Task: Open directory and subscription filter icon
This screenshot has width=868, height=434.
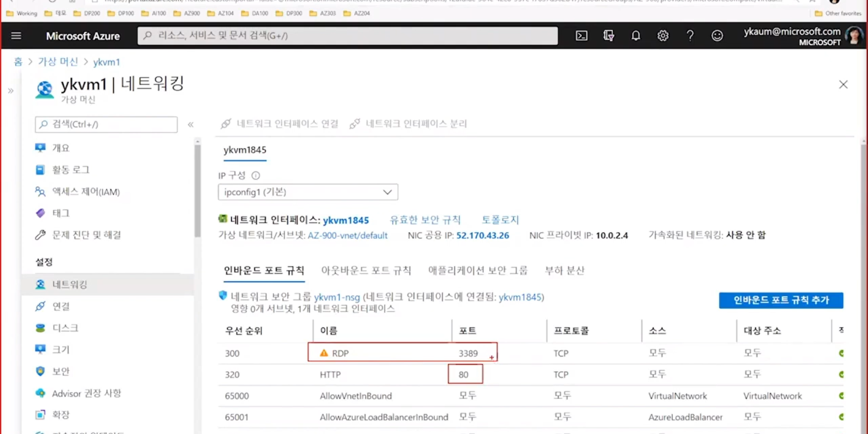Action: [x=609, y=35]
